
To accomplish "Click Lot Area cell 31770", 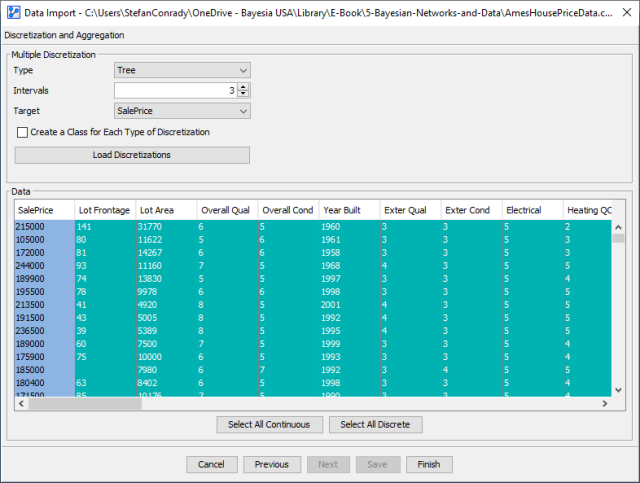I will point(167,227).
